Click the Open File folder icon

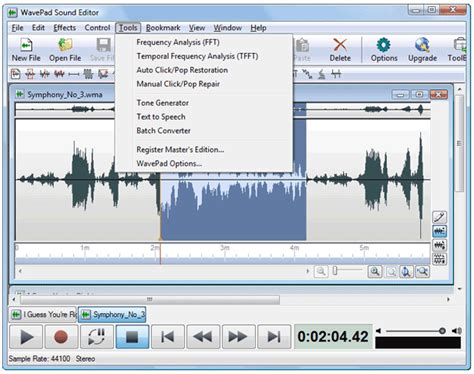click(x=65, y=45)
